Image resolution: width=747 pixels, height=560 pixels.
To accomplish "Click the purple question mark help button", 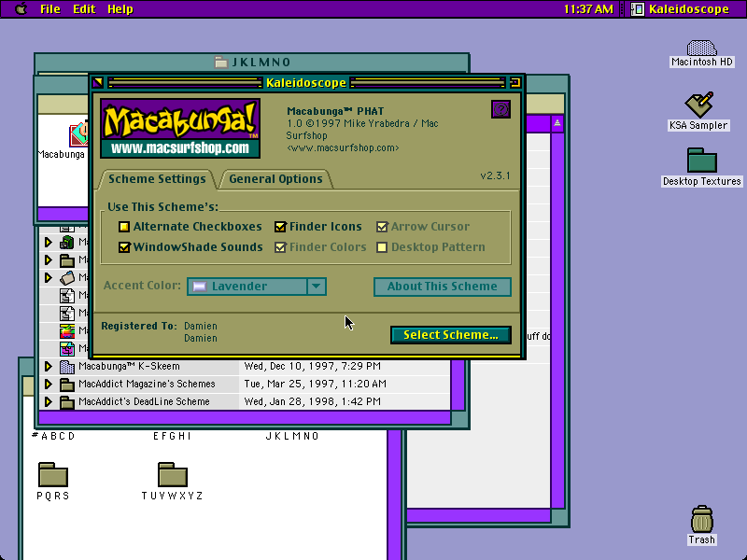I will 500,109.
